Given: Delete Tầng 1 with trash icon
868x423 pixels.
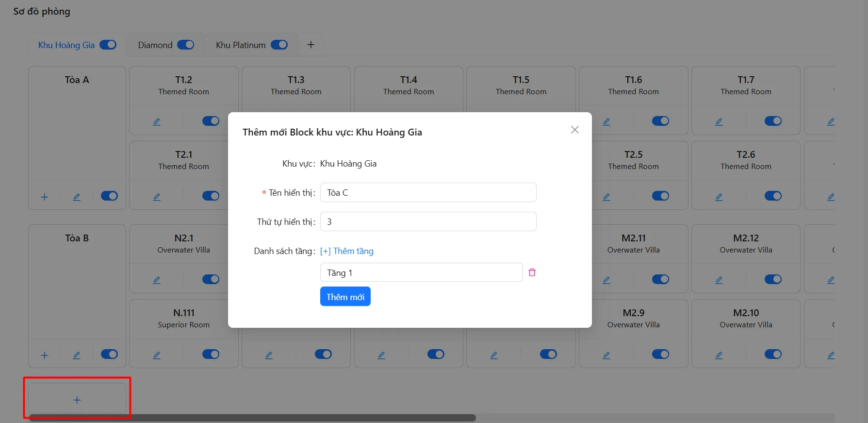Looking at the screenshot, I should (x=532, y=272).
